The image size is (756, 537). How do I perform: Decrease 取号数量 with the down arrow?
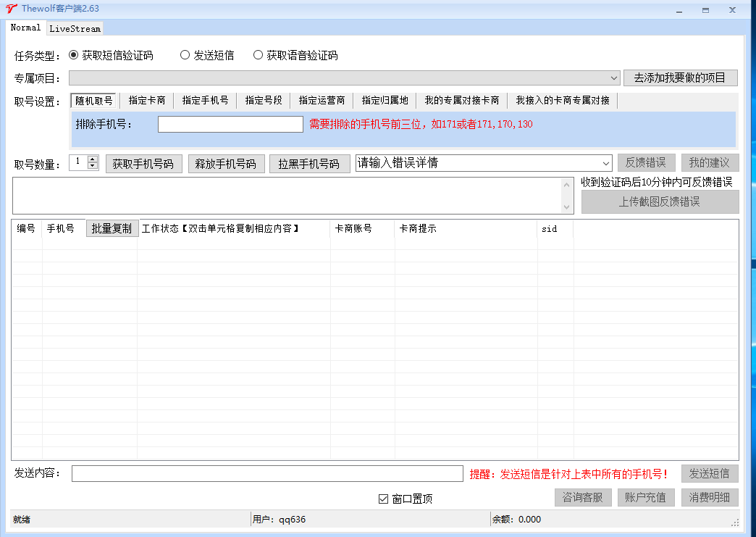93,167
